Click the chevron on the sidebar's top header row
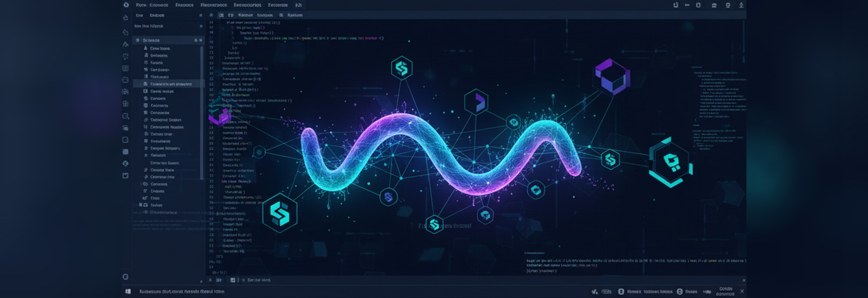868x298 pixels. click(201, 16)
